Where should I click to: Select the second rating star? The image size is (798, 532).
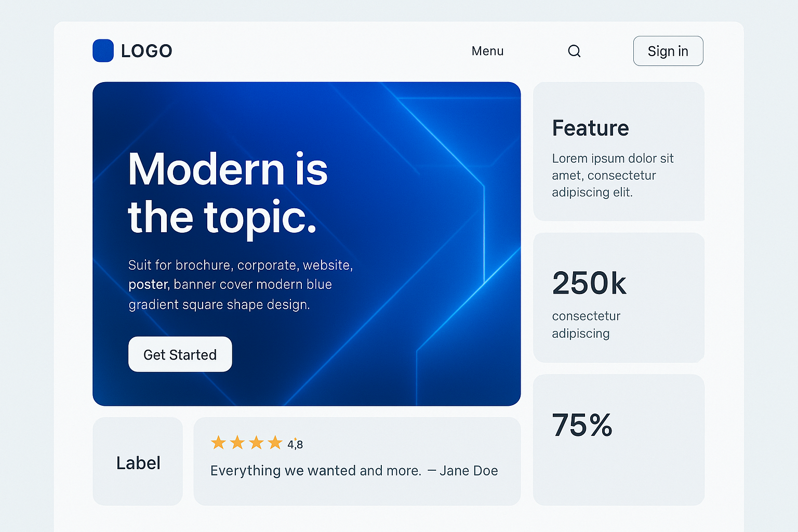pyautogui.click(x=237, y=443)
